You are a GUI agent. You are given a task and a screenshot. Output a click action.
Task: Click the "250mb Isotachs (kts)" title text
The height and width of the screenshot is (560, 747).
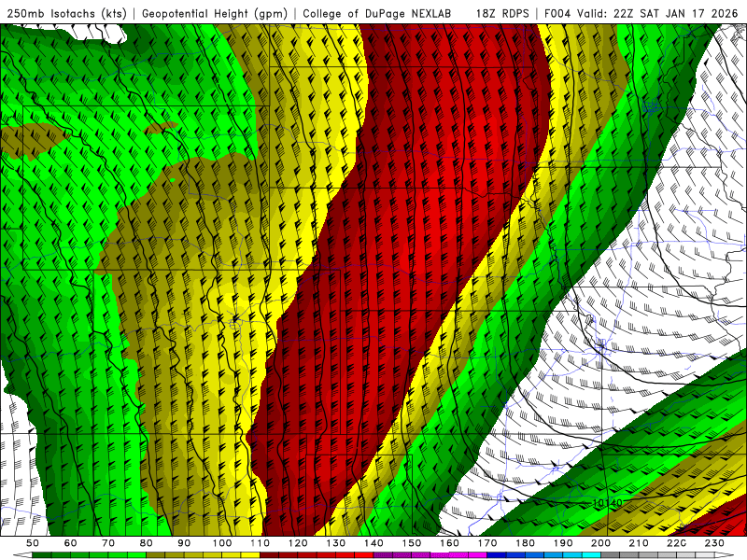click(67, 14)
